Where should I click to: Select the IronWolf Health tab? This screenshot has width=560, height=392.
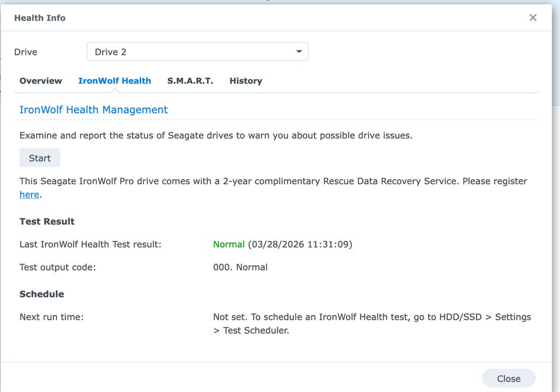[115, 80]
